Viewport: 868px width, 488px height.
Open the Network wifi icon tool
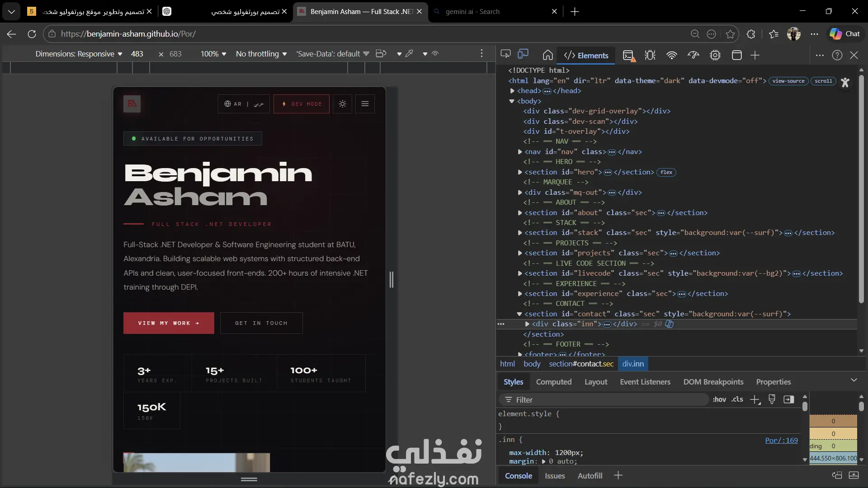point(672,55)
